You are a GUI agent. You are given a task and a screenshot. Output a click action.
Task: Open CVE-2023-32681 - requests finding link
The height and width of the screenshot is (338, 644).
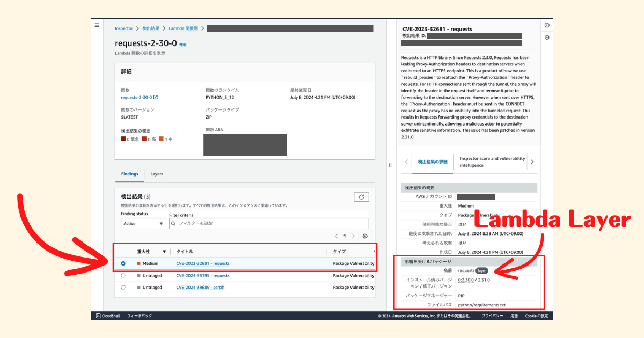203,263
